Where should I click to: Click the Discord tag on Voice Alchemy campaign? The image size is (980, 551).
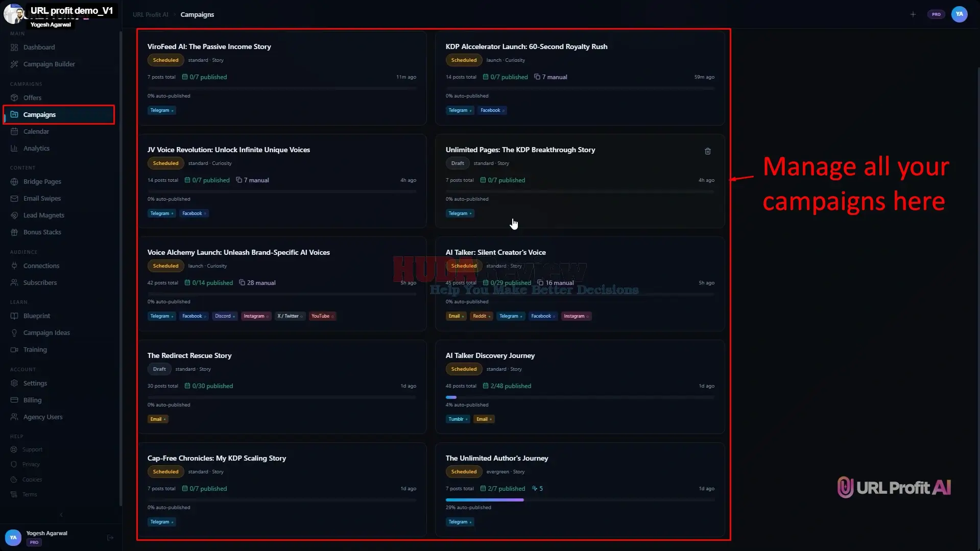coord(225,316)
